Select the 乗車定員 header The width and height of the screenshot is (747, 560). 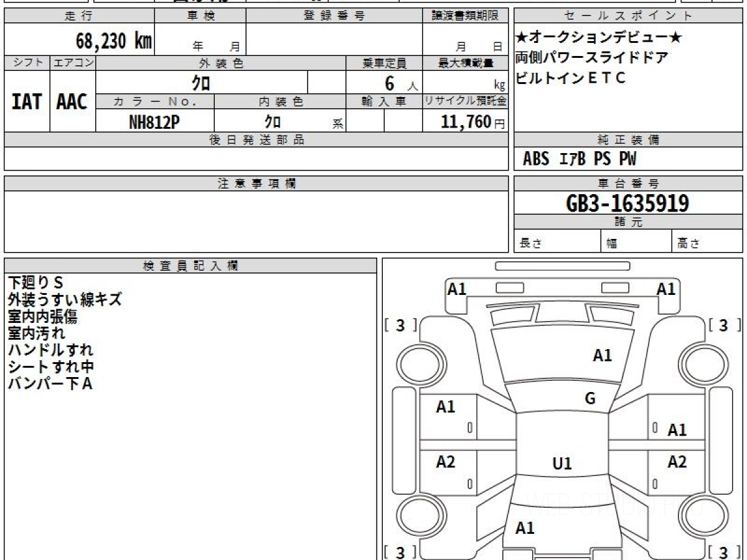coord(384,63)
